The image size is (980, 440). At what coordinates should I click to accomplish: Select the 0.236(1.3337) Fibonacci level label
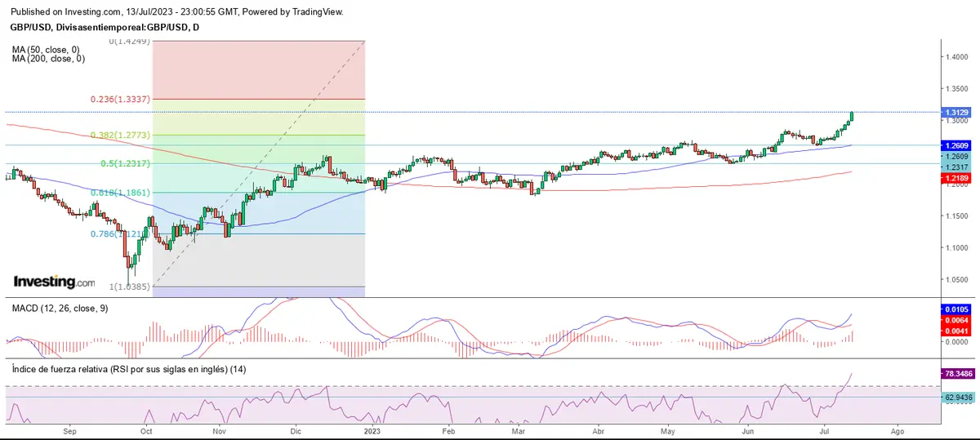pos(119,100)
